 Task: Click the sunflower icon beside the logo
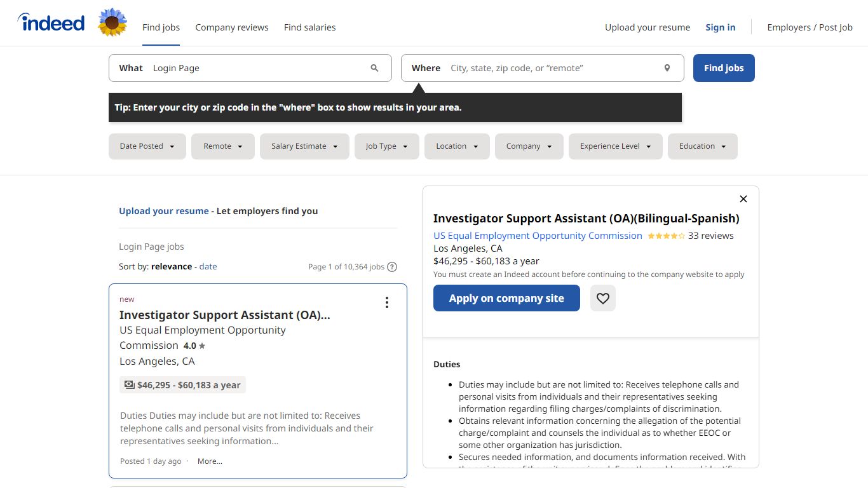112,23
